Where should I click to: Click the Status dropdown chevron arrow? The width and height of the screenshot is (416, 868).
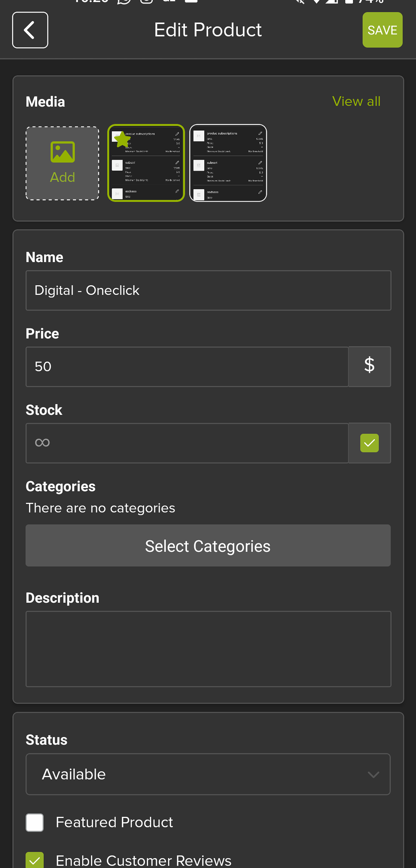(373, 774)
